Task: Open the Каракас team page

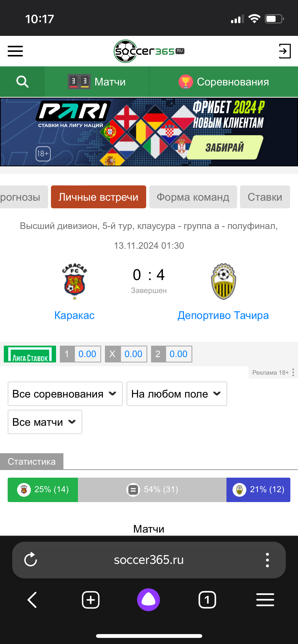Action: [x=74, y=315]
